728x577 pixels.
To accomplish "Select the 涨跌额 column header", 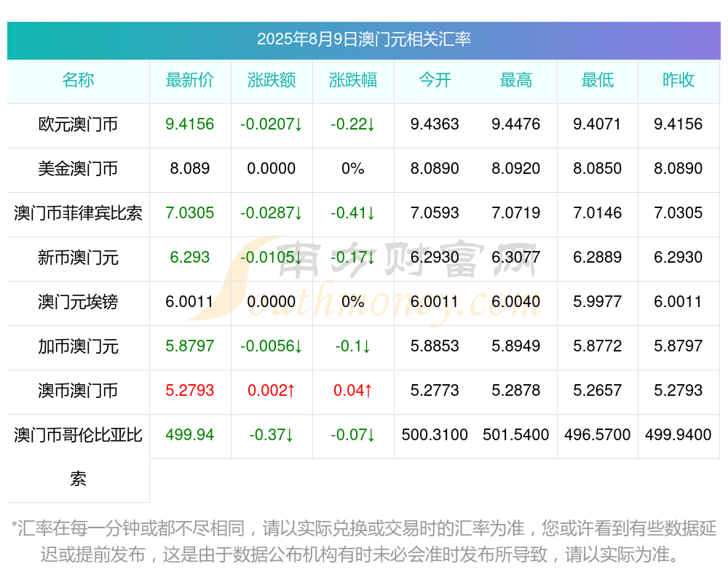I will (x=272, y=80).
